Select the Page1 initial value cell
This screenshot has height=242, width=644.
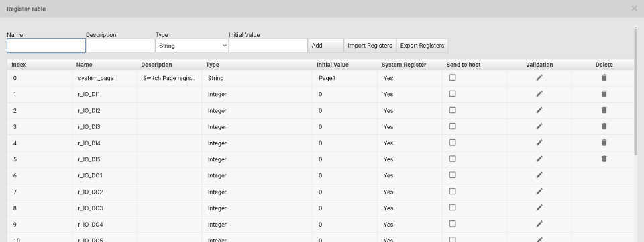point(345,78)
